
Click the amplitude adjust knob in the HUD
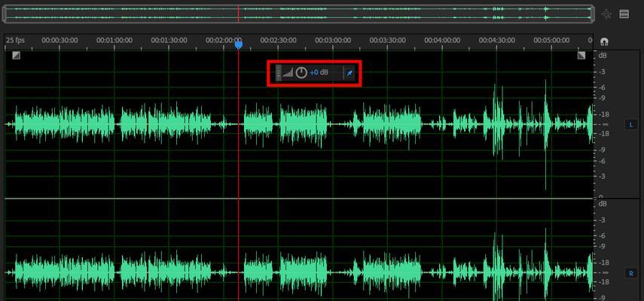[301, 72]
